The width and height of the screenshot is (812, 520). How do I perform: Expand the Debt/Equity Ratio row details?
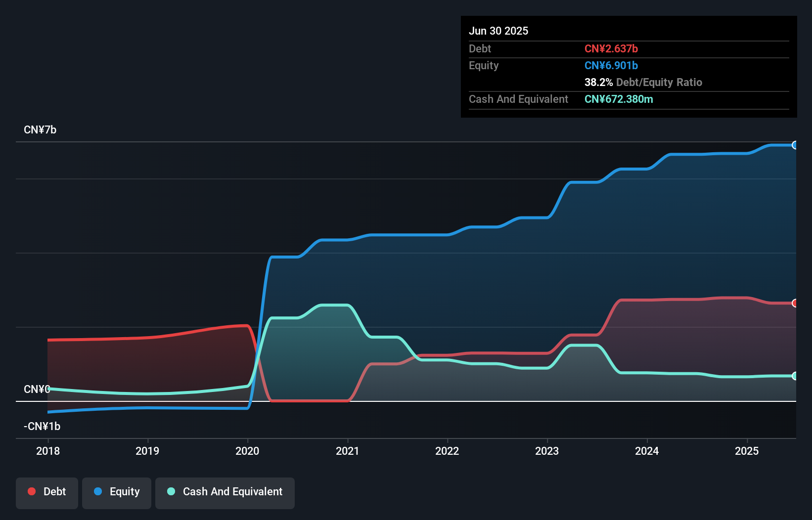(643, 82)
